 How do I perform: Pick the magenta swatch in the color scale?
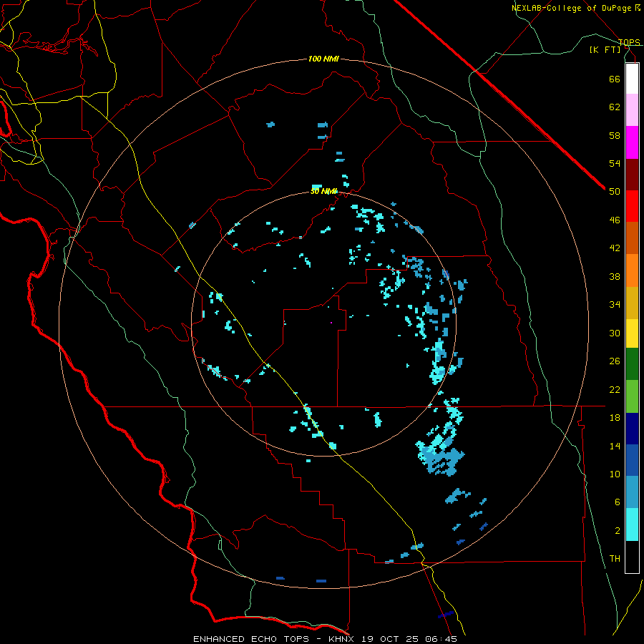pyautogui.click(x=632, y=142)
